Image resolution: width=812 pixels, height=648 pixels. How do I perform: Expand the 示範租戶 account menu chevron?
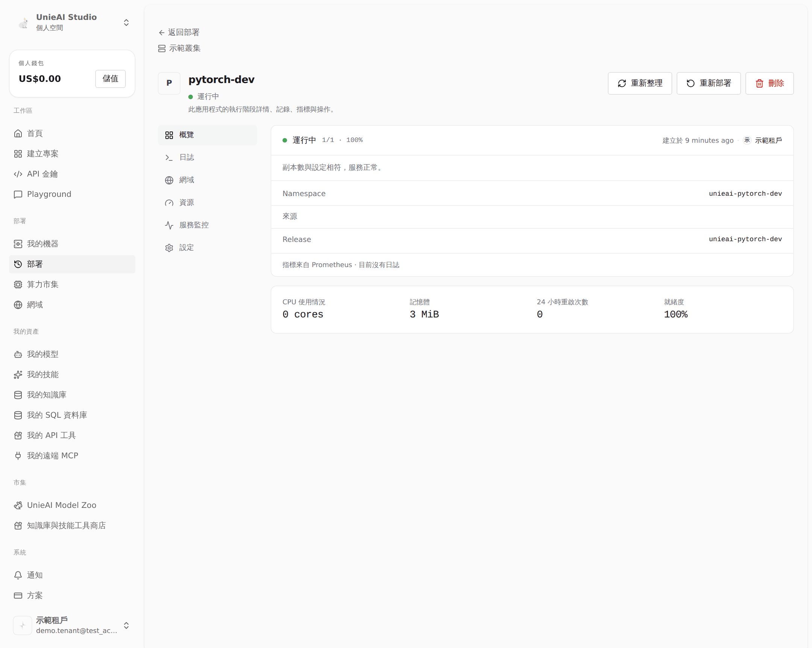[126, 625]
